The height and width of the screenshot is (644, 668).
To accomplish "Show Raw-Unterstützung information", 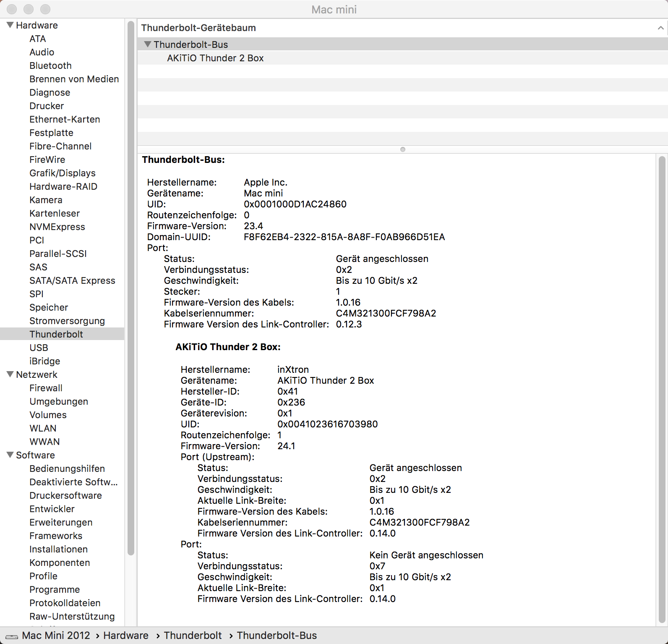I will [72, 616].
